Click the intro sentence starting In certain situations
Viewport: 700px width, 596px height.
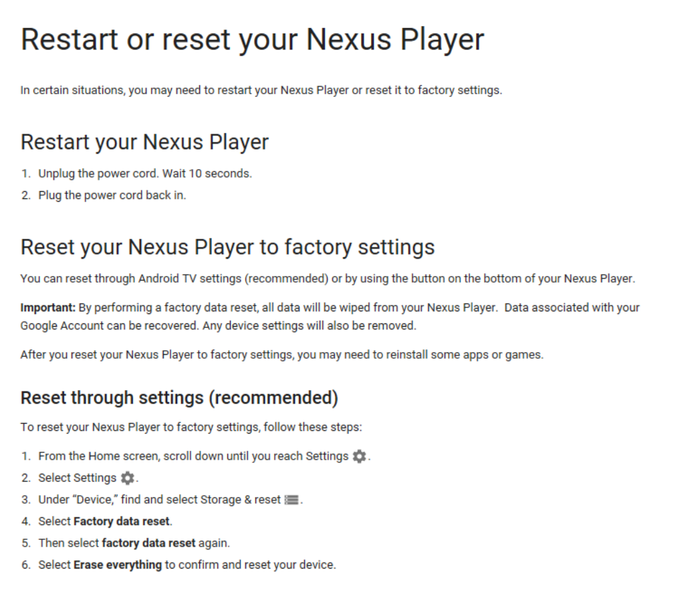[261, 90]
